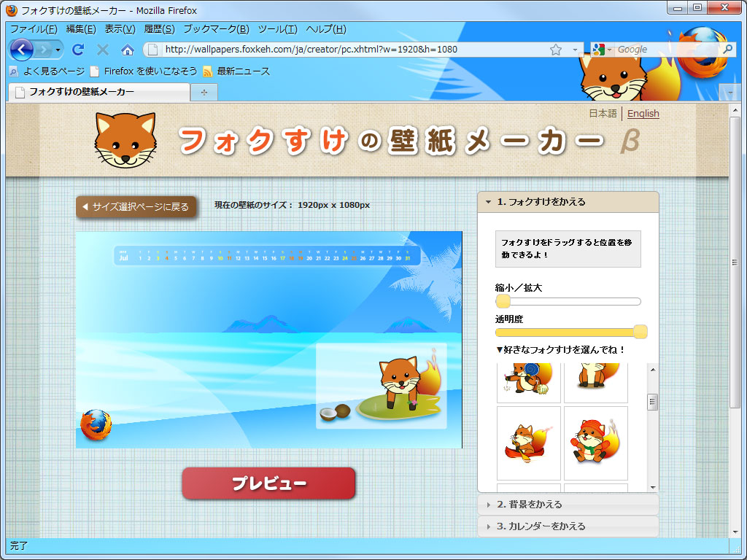
Task: Stop loading the current page
Action: (102, 50)
